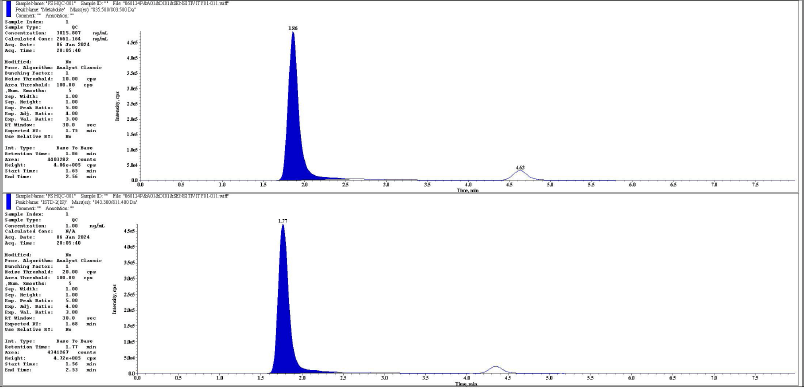Viewport: 804px width, 389px height.
Task: Click the 1.86 retention time label above the top peak
Action: tap(293, 28)
